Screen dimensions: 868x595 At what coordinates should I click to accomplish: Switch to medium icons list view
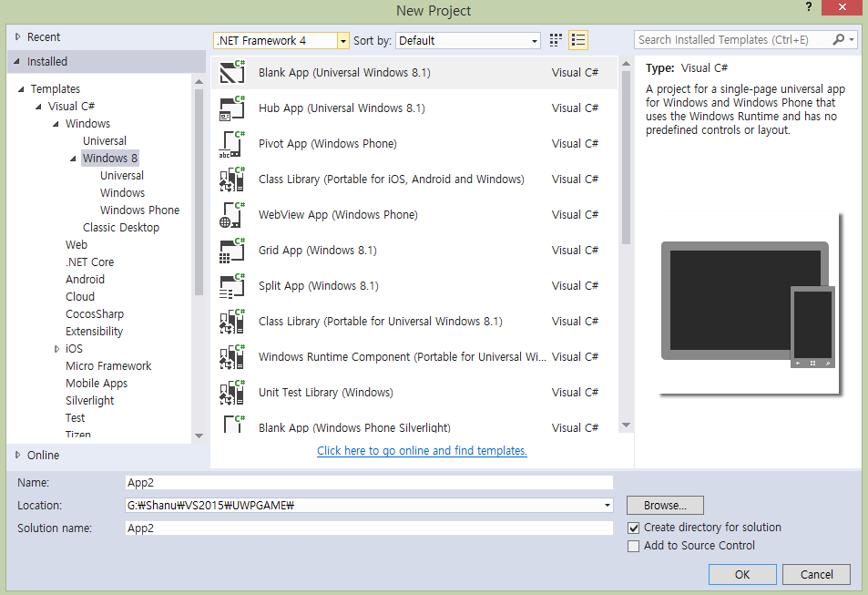(x=578, y=40)
